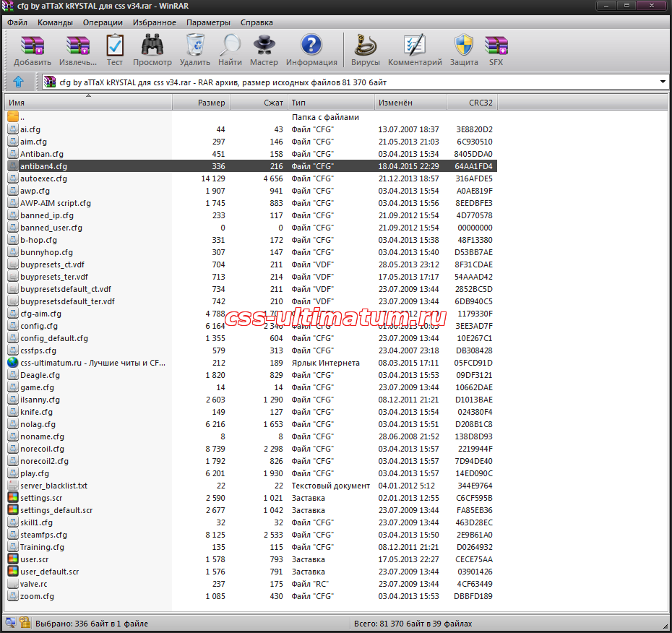Select the banned_user.cfg file
Image resolution: width=672 pixels, height=633 pixels.
point(51,228)
